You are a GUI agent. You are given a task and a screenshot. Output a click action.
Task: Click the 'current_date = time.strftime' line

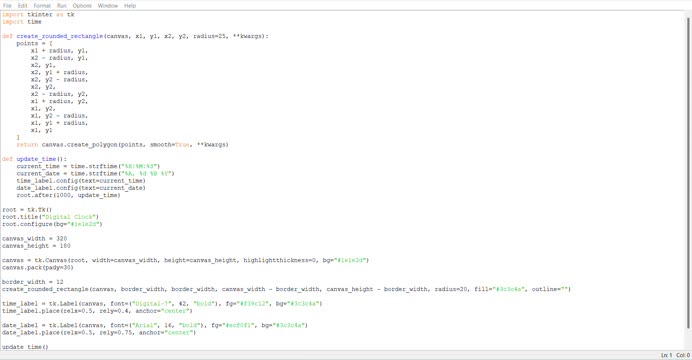95,173
